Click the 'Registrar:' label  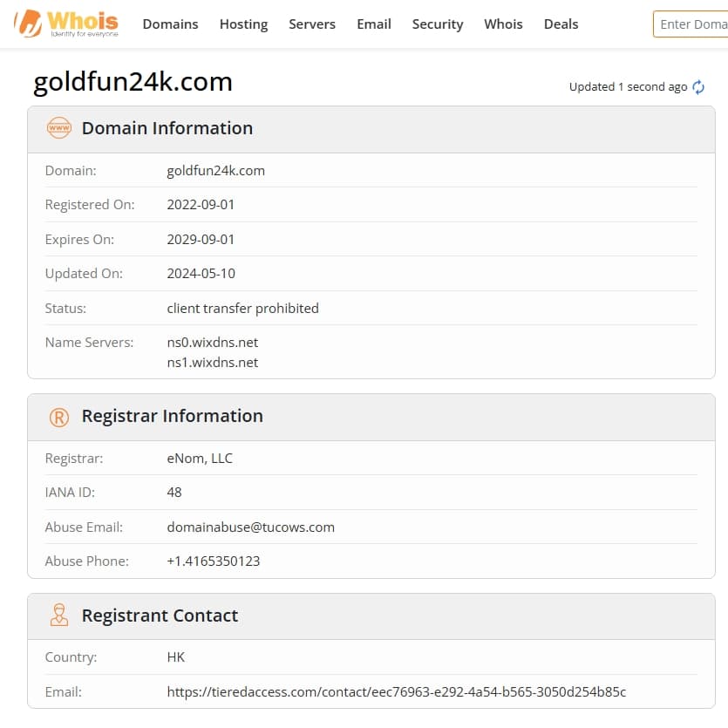tap(74, 459)
